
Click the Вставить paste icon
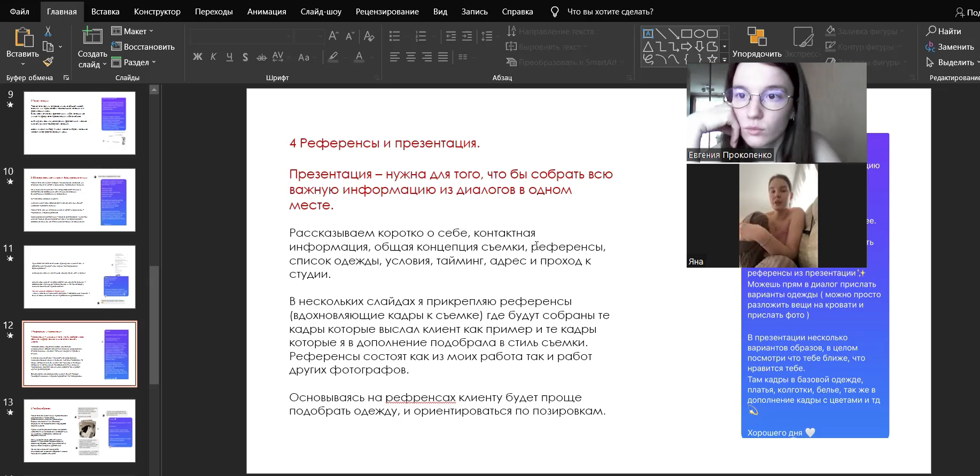pyautogui.click(x=22, y=38)
